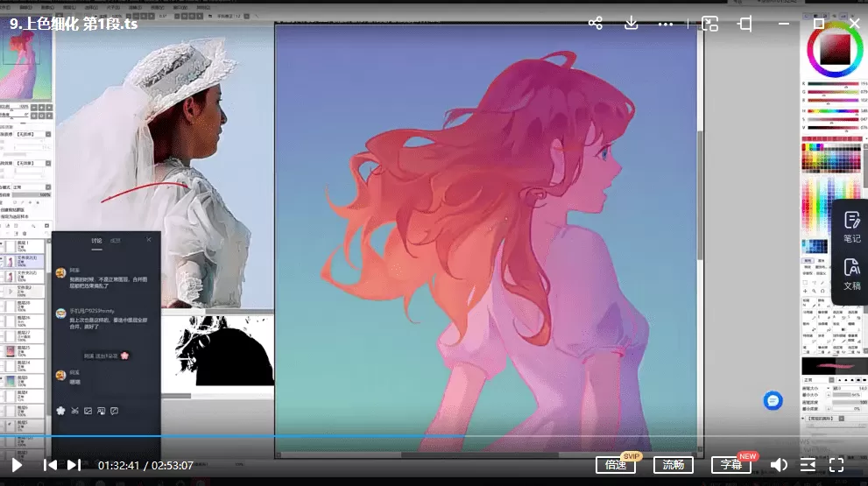Open the 笔记 notes panel
This screenshot has height=486, width=868.
tap(851, 227)
